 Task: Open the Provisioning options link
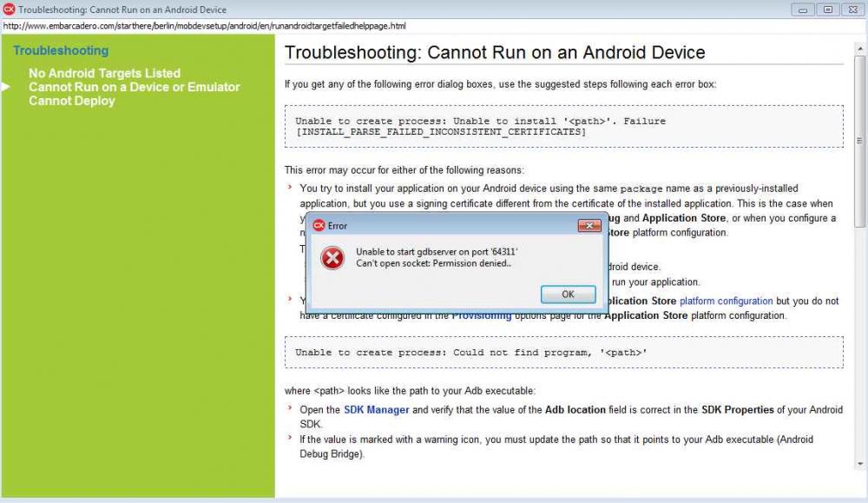[482, 315]
